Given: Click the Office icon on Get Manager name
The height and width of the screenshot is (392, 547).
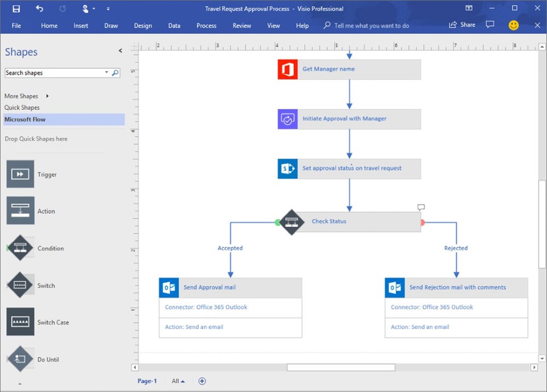Looking at the screenshot, I should click(x=287, y=69).
